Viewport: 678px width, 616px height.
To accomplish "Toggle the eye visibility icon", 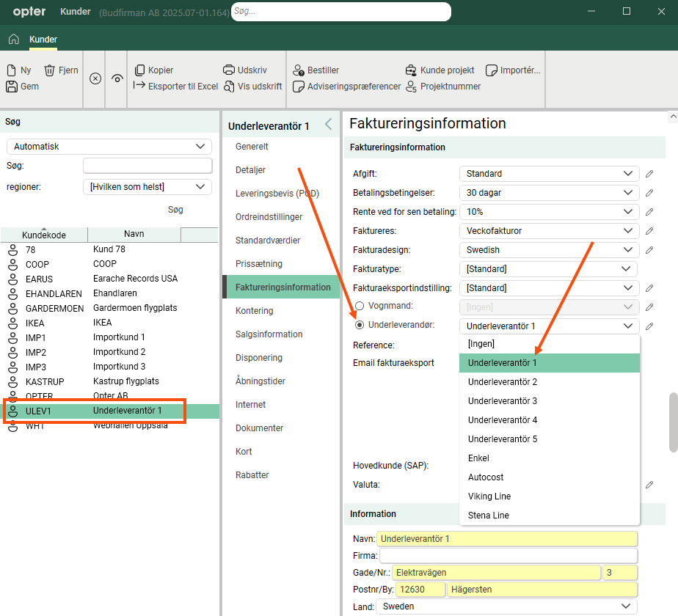I will (x=117, y=78).
